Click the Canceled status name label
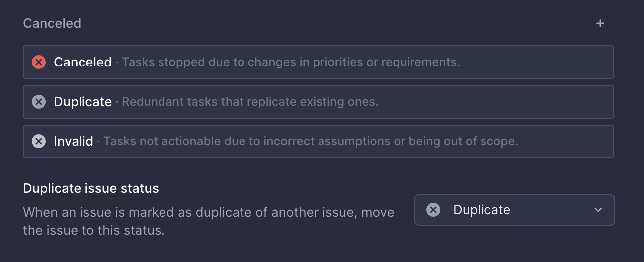 (x=82, y=62)
